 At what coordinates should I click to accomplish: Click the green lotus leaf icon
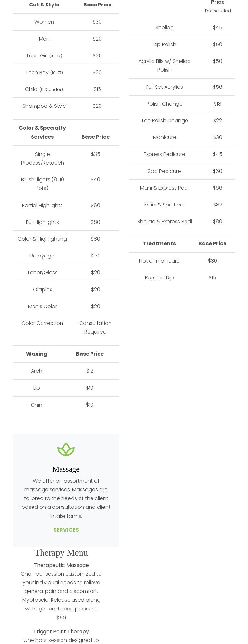[x=66, y=449]
